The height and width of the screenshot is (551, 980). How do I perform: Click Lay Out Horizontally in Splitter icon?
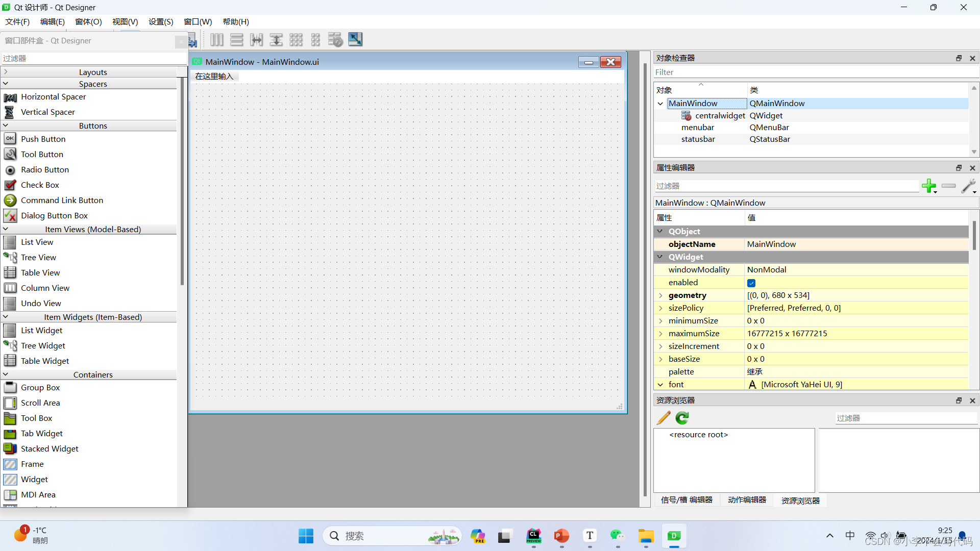tap(257, 40)
